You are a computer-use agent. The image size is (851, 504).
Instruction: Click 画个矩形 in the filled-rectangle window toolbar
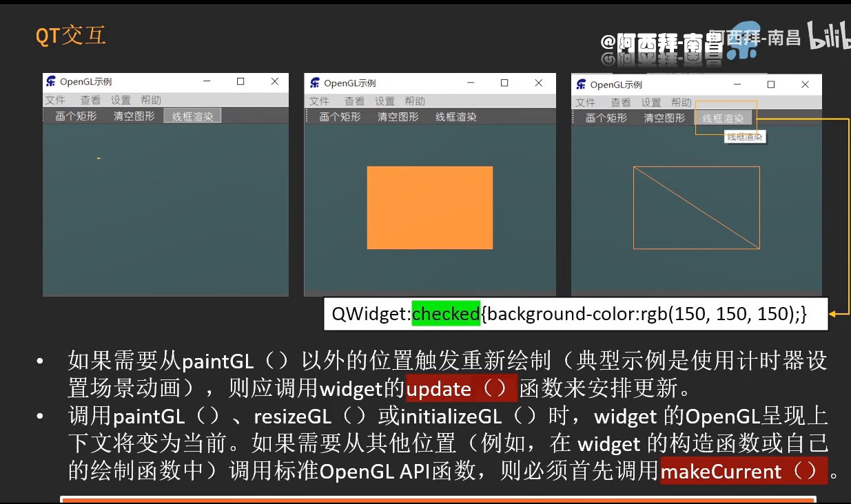340,117
